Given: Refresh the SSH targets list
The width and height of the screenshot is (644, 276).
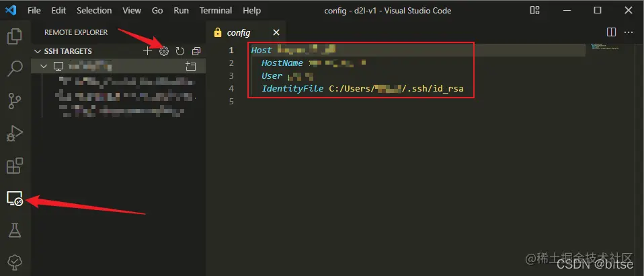Looking at the screenshot, I should click(180, 51).
